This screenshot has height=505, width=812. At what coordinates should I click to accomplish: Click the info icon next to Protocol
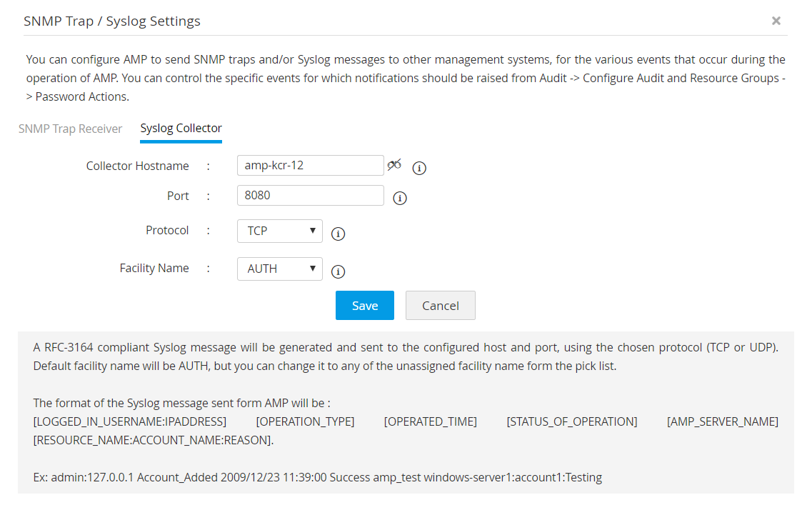tap(339, 234)
